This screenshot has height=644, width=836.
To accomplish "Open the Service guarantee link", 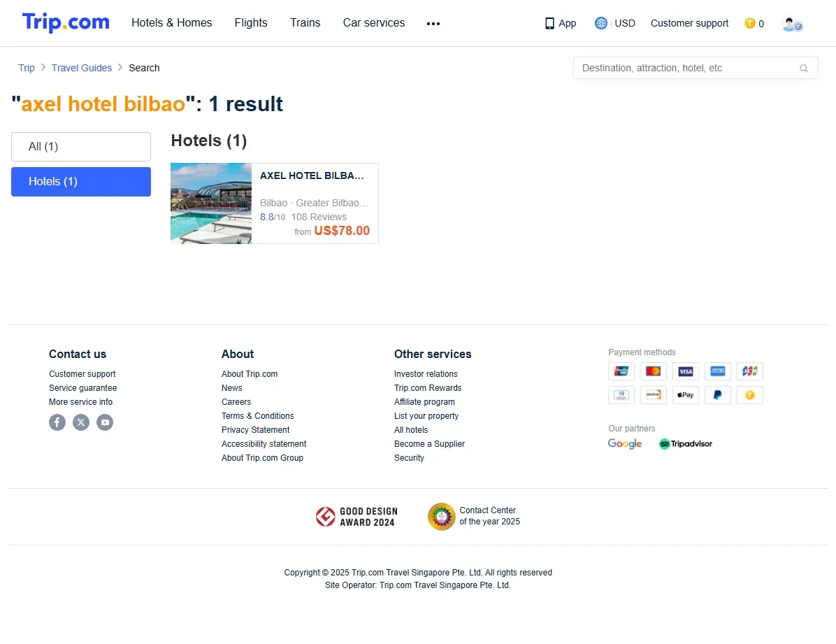I will pyautogui.click(x=82, y=388).
